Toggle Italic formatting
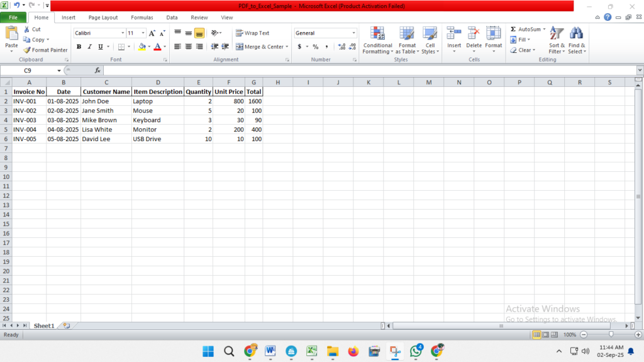 89,47
